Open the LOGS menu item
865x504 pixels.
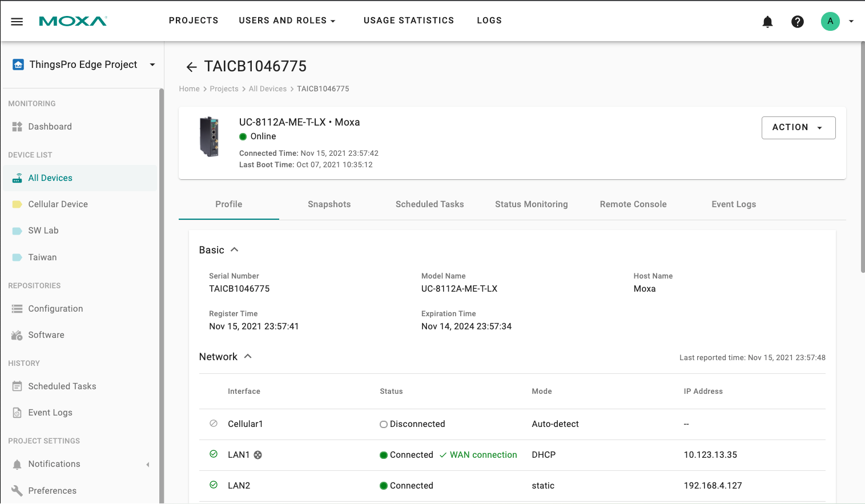pyautogui.click(x=489, y=21)
